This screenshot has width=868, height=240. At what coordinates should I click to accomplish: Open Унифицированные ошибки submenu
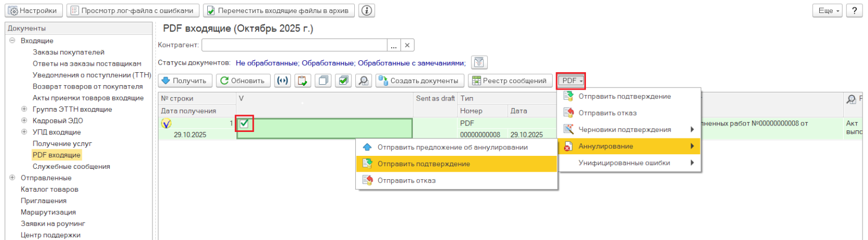click(624, 163)
